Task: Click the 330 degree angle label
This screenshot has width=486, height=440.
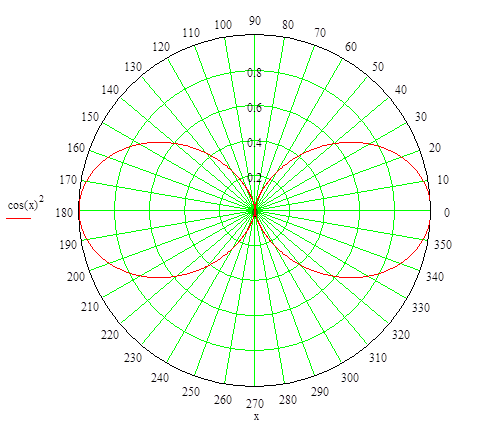Action: 421,307
